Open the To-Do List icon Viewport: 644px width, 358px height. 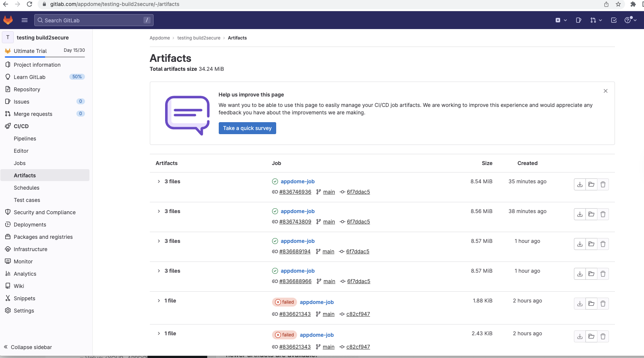tap(613, 20)
